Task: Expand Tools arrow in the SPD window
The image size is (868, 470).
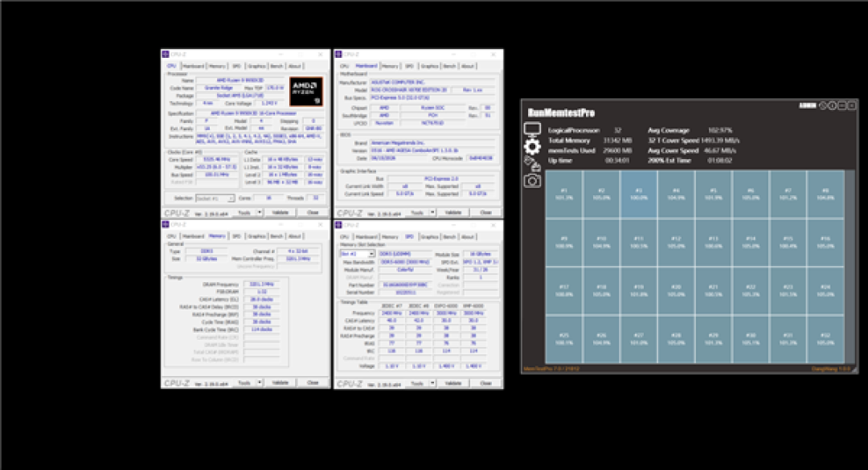Action: point(432,383)
